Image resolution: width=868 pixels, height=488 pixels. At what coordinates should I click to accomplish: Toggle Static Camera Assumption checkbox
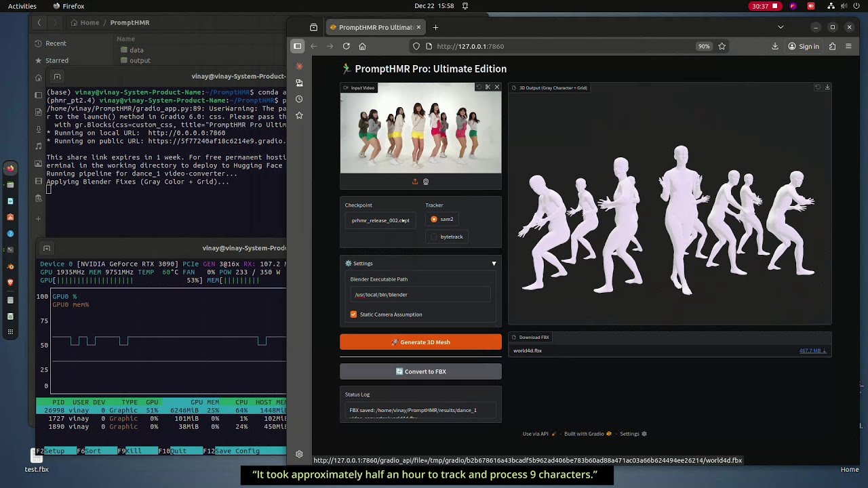click(353, 314)
